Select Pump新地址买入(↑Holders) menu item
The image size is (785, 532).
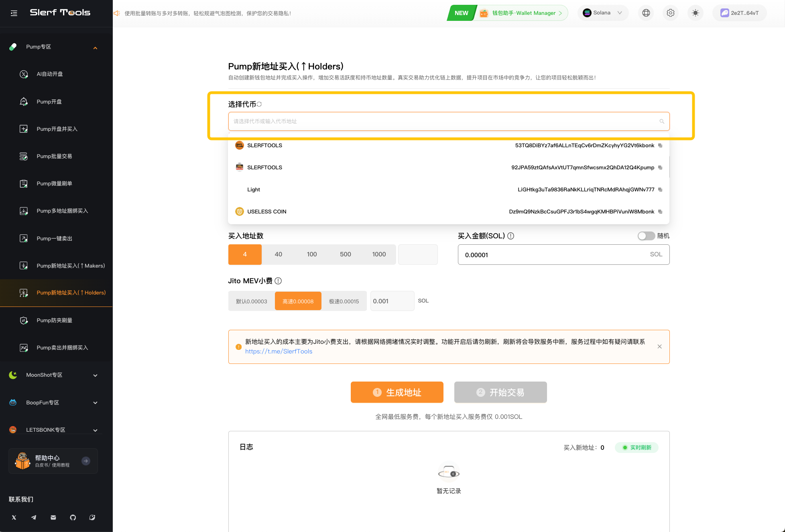pos(56,293)
